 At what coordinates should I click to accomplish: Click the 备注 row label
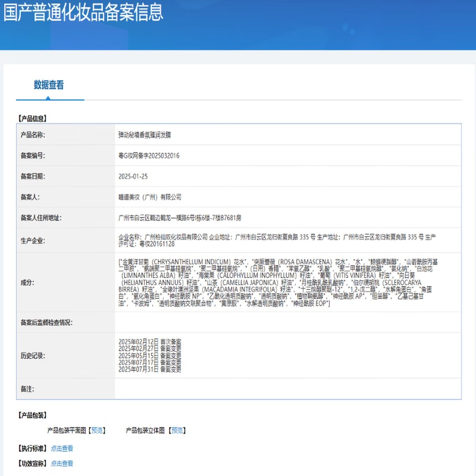tap(27, 389)
